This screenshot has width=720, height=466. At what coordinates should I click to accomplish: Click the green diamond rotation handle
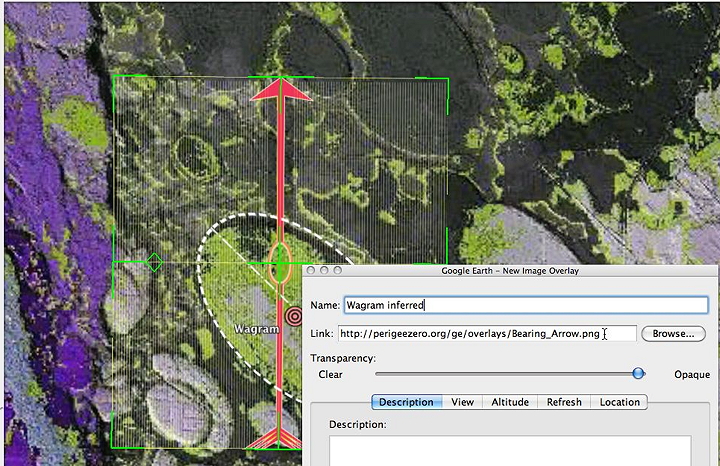[x=154, y=263]
